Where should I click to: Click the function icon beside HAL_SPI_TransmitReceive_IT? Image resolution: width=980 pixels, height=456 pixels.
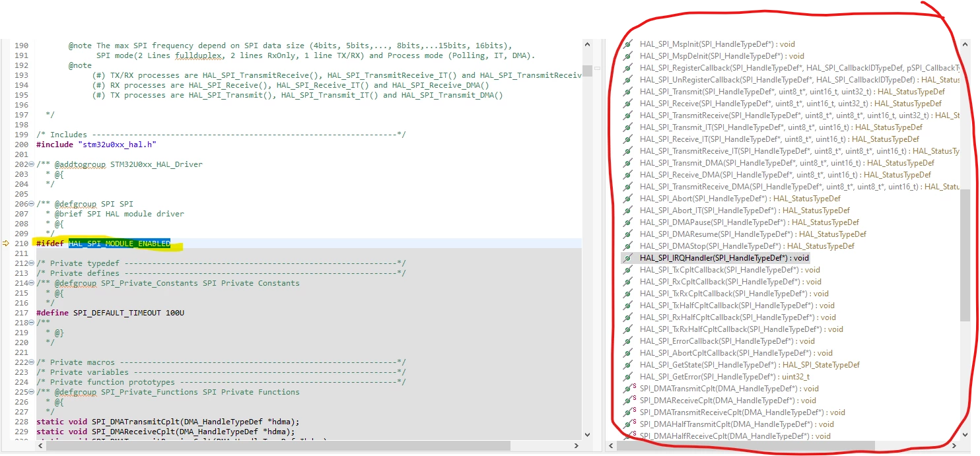click(x=628, y=151)
